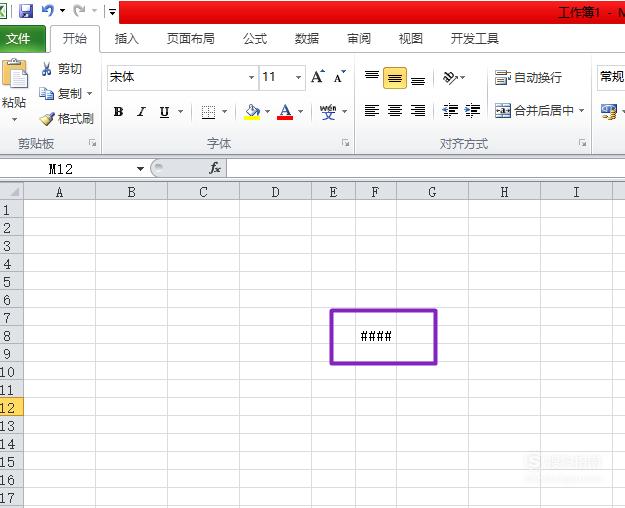Open the Name Box dropdown arrow
This screenshot has height=508, width=625.
click(x=140, y=169)
